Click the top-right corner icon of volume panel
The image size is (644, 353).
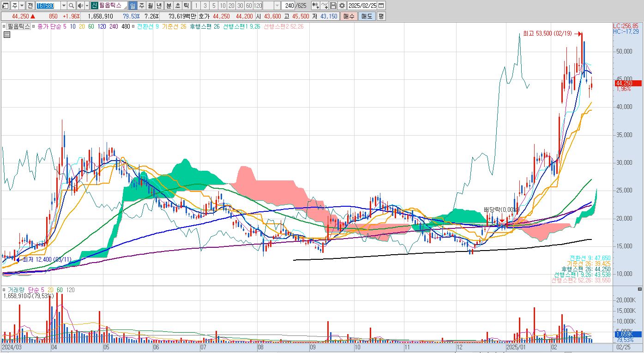pos(639,289)
